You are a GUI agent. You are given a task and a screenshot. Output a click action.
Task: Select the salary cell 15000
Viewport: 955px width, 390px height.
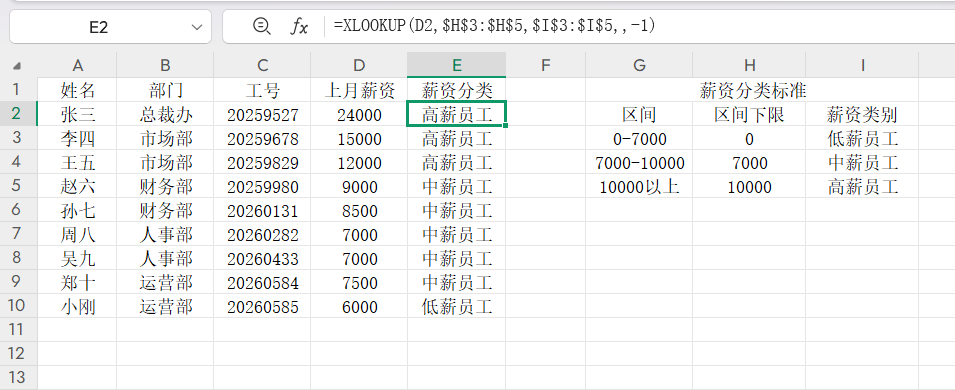coord(359,138)
